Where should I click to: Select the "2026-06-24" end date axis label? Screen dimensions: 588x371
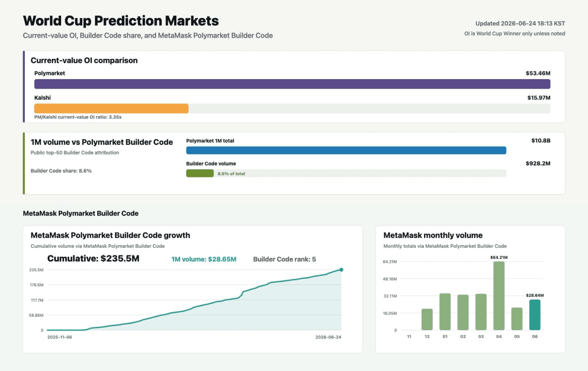point(328,337)
